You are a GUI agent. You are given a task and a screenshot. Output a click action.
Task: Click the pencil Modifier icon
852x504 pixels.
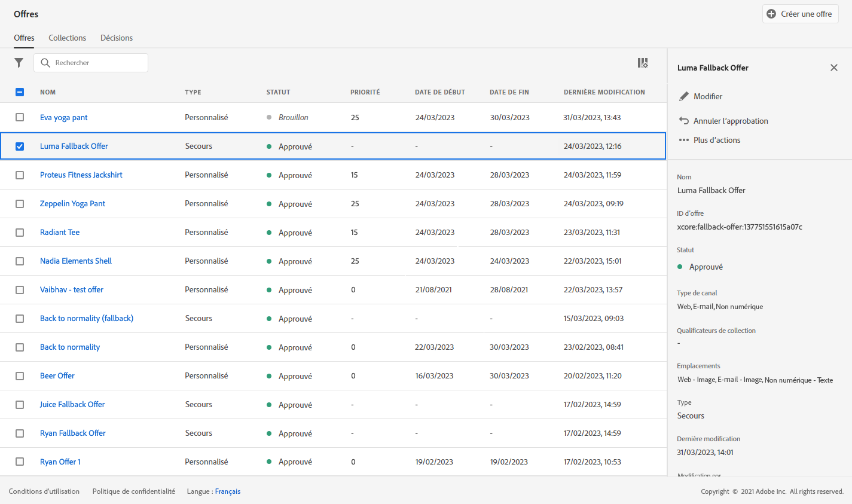(684, 97)
